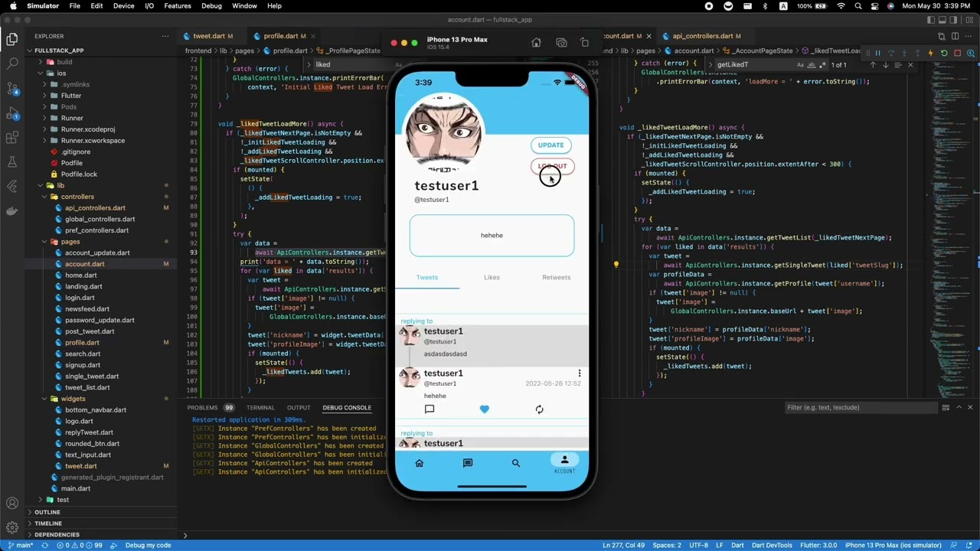Tap the chat icon in the app navbar
The width and height of the screenshot is (980, 551).
(x=468, y=463)
